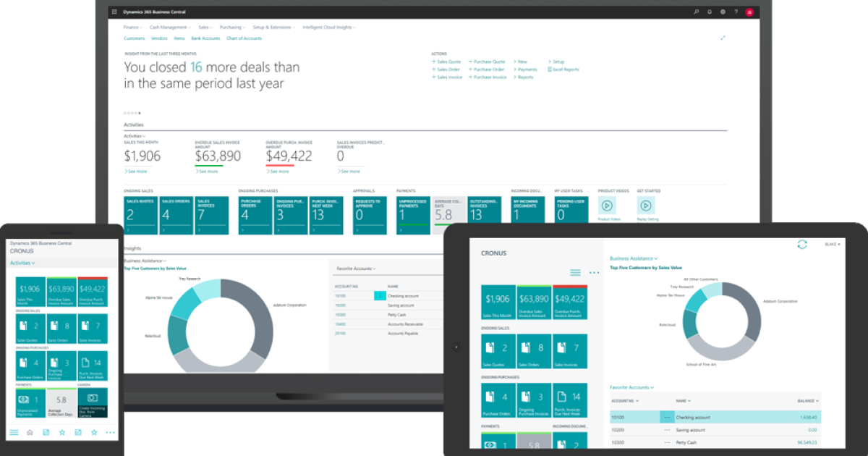
Task: Tap Purch. Invoices Due Next Week on tablet
Action: coord(570,401)
